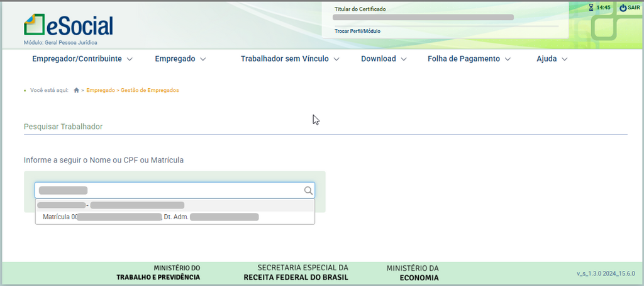Image resolution: width=644 pixels, height=286 pixels.
Task: Click Gestão de Empregados in the breadcrumb
Action: tap(150, 91)
